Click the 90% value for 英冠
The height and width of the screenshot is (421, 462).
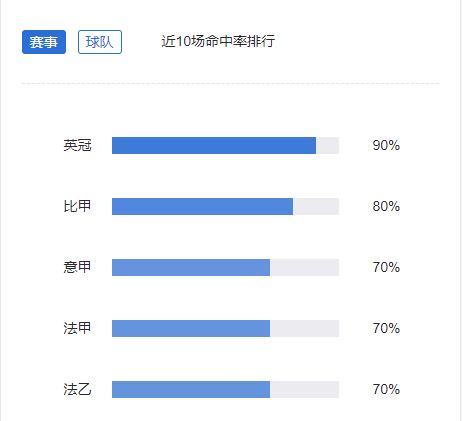[x=386, y=145]
